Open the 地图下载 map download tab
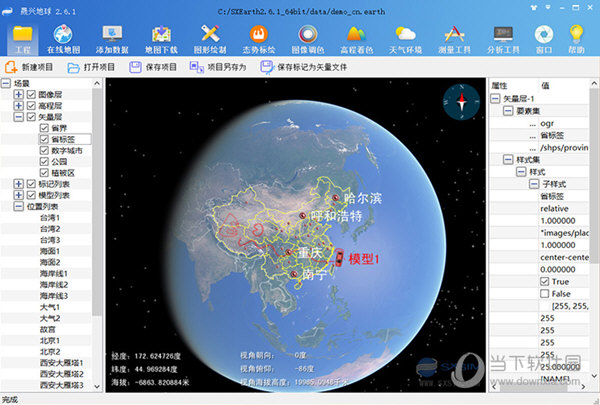 tap(161, 39)
